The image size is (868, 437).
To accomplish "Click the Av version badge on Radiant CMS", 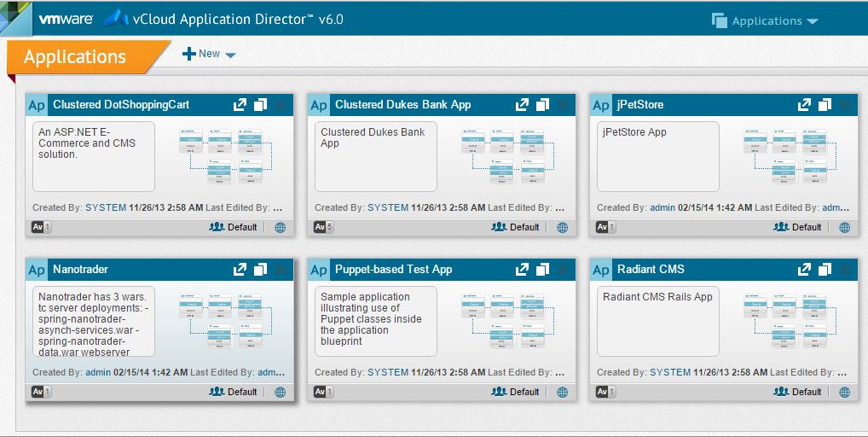I will 605,392.
